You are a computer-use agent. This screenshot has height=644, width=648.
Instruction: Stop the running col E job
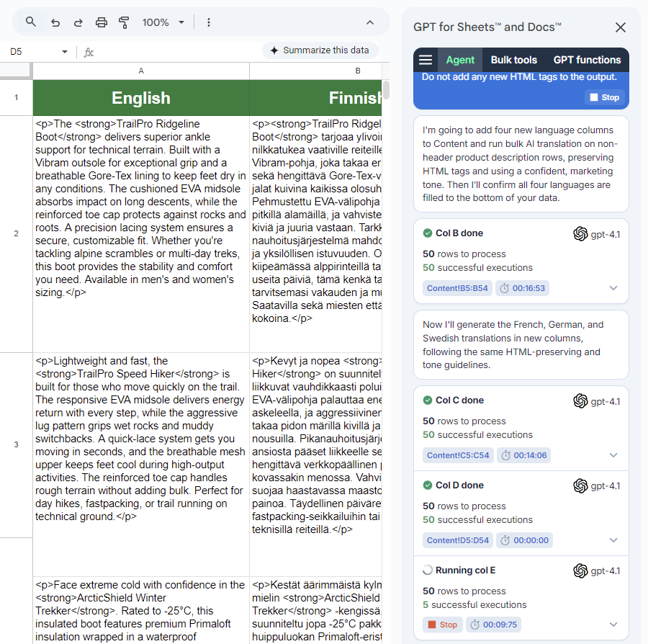[442, 625]
